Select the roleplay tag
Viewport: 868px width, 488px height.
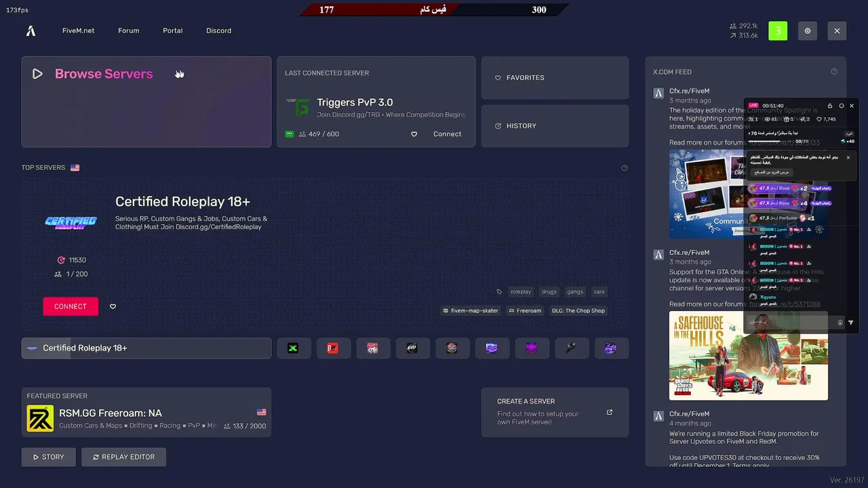[521, 292]
